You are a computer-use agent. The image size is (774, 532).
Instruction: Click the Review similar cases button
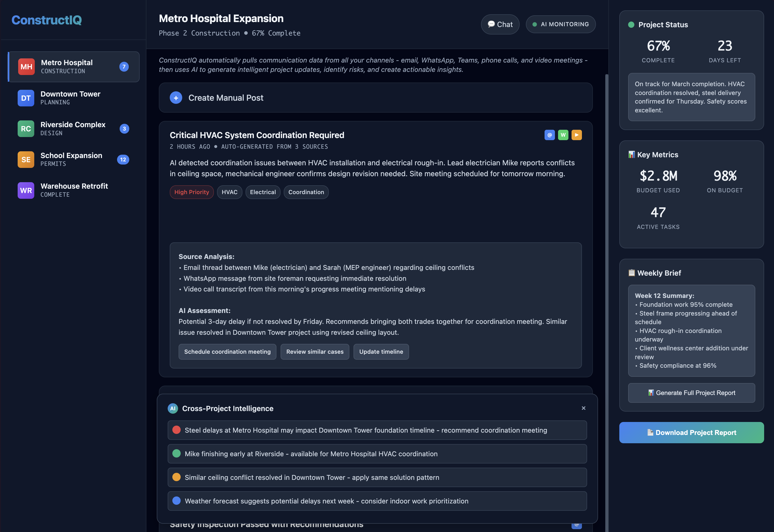click(x=315, y=352)
